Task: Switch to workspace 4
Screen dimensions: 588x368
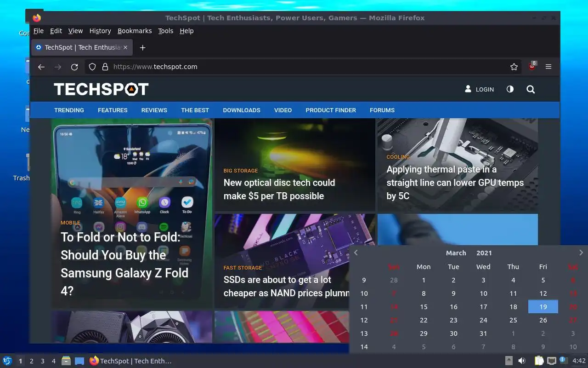Action: 53,361
